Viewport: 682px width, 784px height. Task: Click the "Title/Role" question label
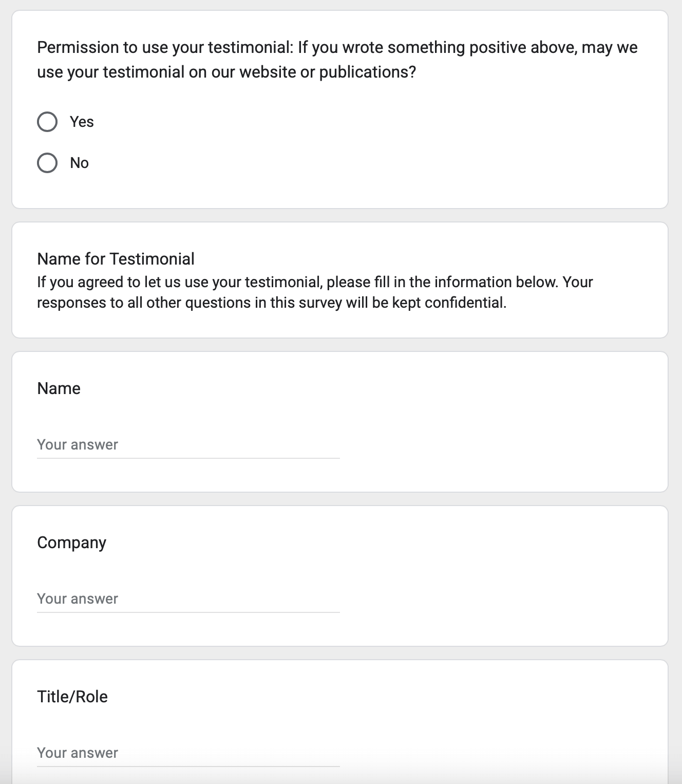[72, 697]
